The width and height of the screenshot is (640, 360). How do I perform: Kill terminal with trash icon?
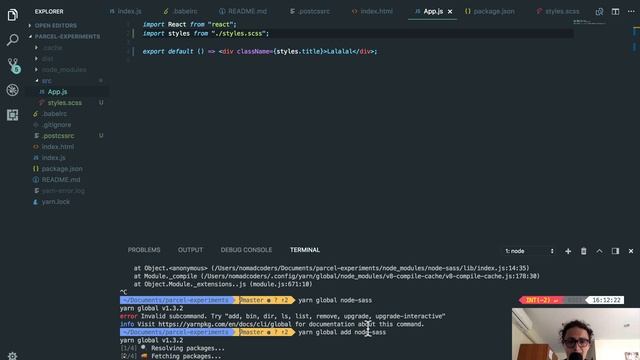pos(584,251)
